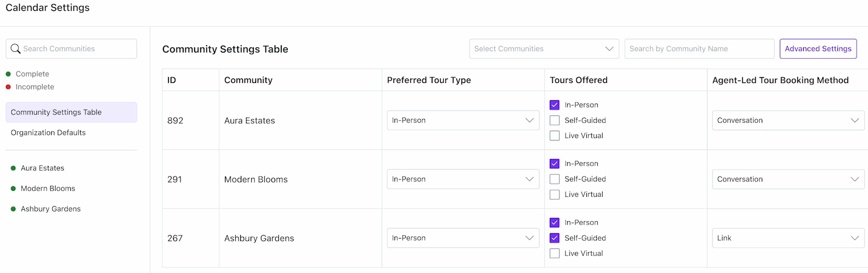The height and width of the screenshot is (273, 868).
Task: Click the chevron on Select Communities dropdown
Action: click(609, 48)
